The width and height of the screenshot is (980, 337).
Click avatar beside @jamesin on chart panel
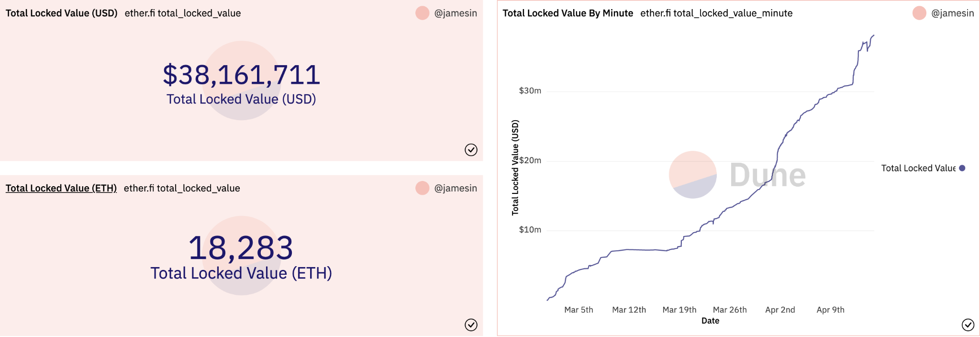tap(919, 13)
